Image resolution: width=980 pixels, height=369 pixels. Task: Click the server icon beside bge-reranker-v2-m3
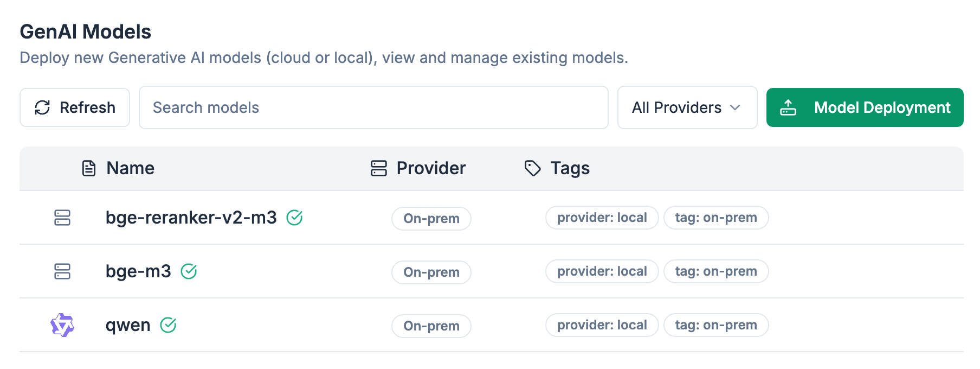tap(62, 218)
